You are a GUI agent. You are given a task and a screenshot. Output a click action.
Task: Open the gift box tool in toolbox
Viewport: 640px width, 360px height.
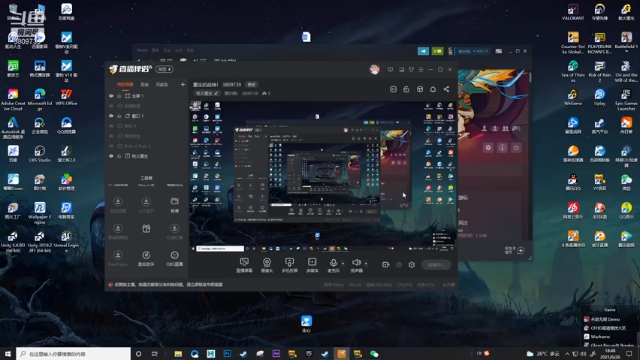point(146,229)
